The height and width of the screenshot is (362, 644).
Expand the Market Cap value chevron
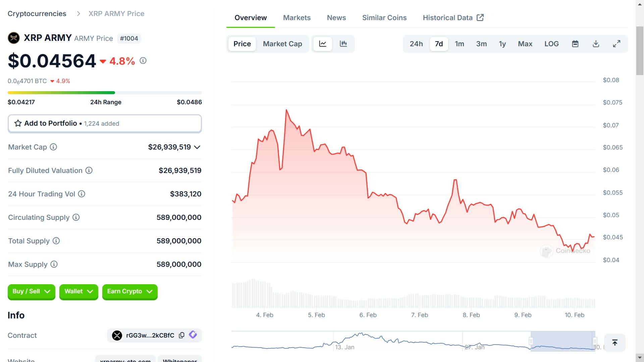197,147
